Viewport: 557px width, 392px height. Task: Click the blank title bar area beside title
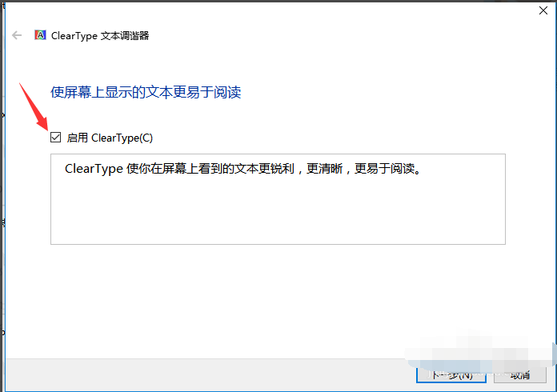click(320, 35)
